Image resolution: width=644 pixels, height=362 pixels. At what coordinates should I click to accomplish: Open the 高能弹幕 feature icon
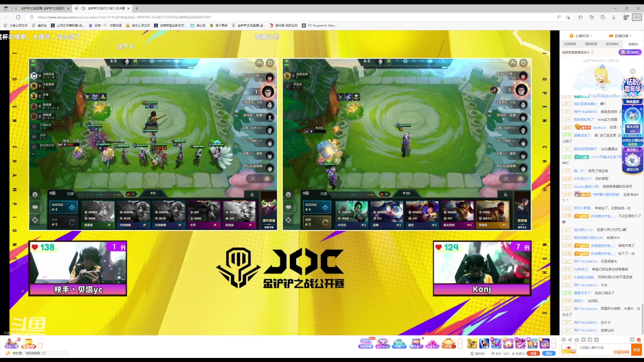[x=366, y=343]
